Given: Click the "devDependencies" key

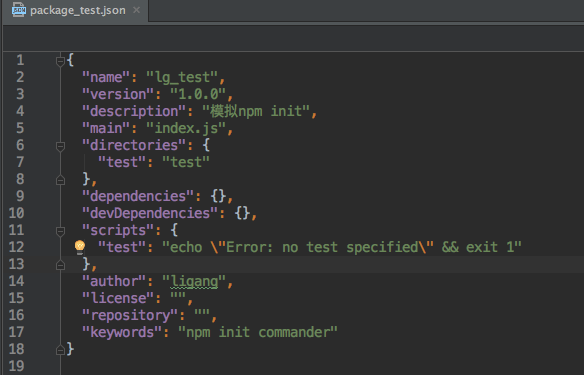Looking at the screenshot, I should tap(150, 213).
